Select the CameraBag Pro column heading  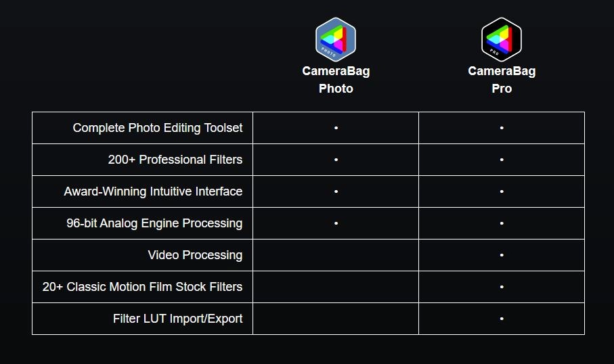[501, 79]
